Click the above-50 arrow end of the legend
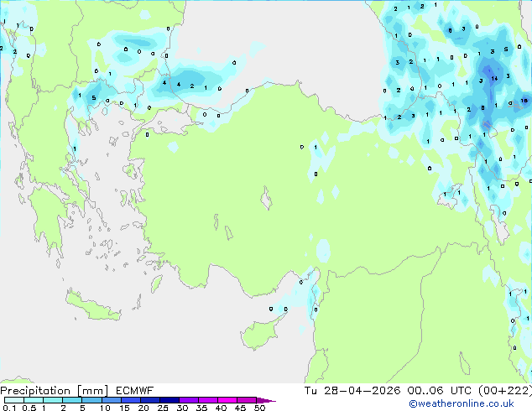The width and height of the screenshot is (532, 411). pyautogui.click(x=266, y=400)
